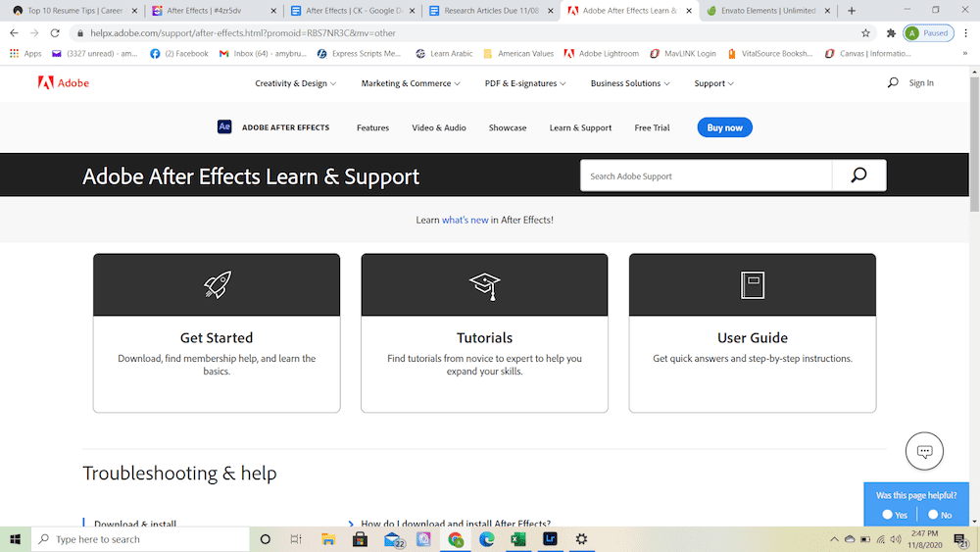Image resolution: width=980 pixels, height=552 pixels.
Task: Open the Features product tab
Action: [372, 127]
